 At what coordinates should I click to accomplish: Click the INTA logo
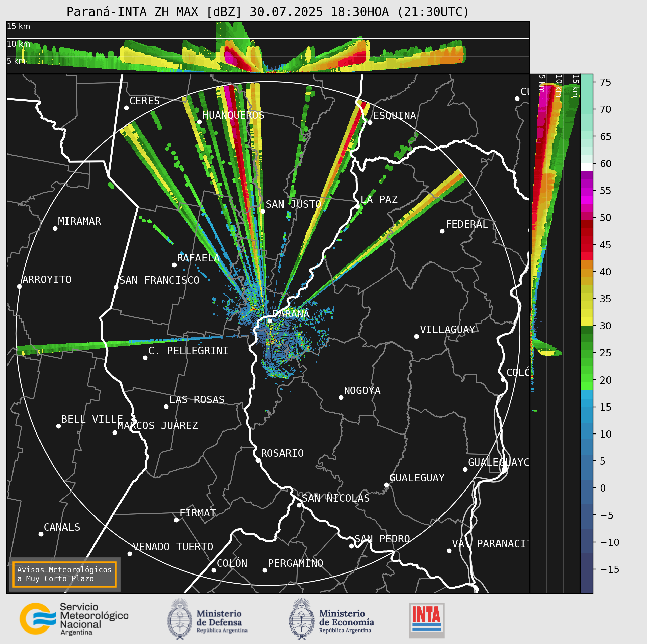[427, 620]
